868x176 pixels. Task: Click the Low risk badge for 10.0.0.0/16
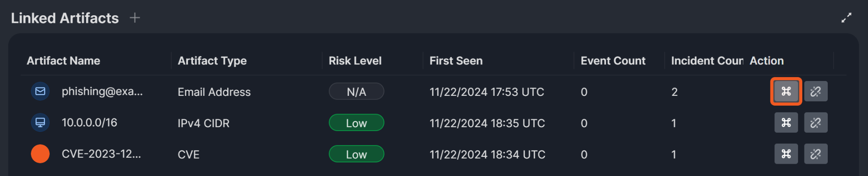pyautogui.click(x=356, y=123)
